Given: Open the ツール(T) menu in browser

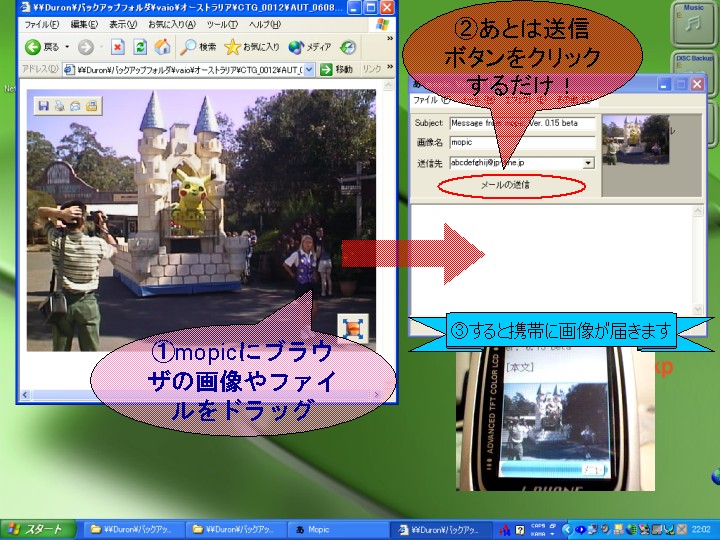Looking at the screenshot, I should pyautogui.click(x=221, y=24).
